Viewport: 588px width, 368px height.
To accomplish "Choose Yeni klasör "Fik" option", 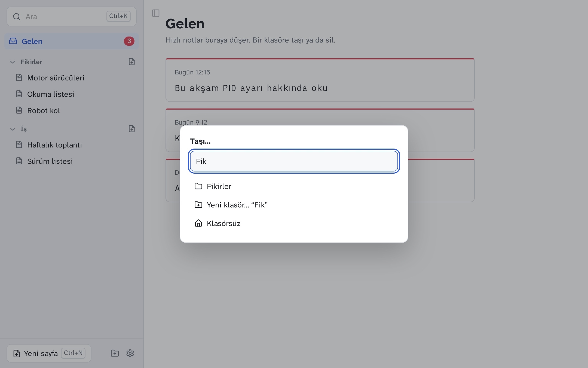I will tap(294, 205).
